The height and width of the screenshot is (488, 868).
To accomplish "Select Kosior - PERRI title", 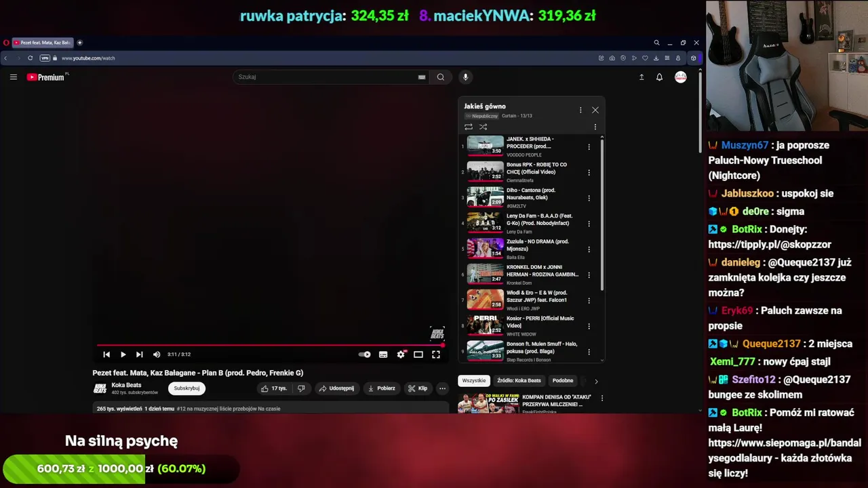I will [x=540, y=322].
